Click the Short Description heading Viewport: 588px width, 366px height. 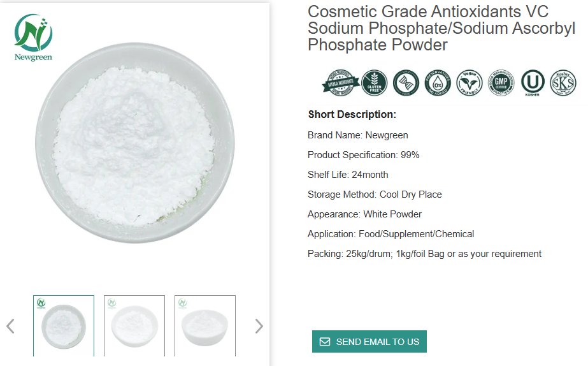(x=352, y=115)
